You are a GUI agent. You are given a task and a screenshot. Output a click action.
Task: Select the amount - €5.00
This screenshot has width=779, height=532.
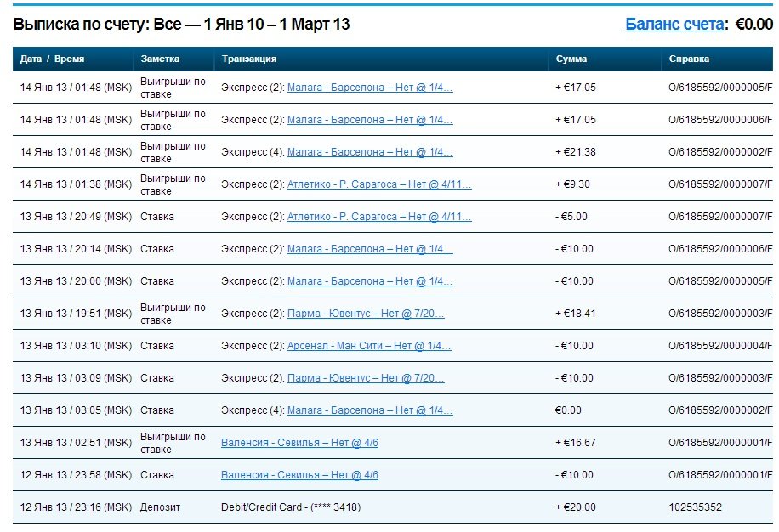pos(571,217)
